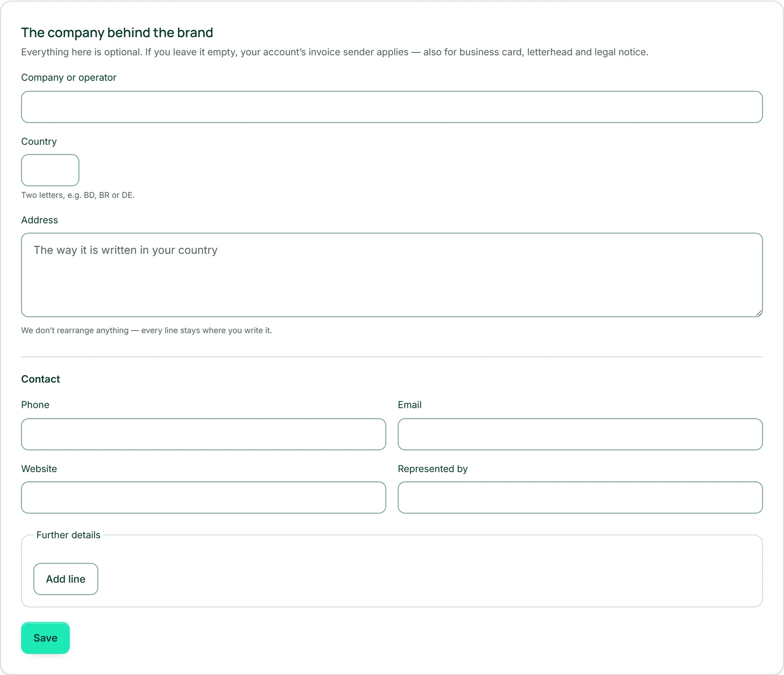
Task: Click the Company or operator input field
Action: coord(392,107)
